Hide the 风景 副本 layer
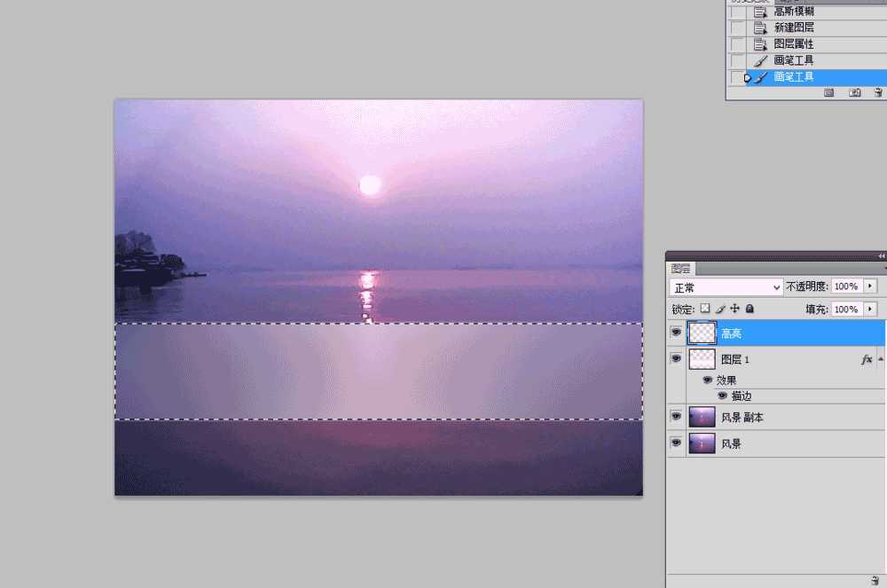The image size is (887, 588). click(676, 416)
